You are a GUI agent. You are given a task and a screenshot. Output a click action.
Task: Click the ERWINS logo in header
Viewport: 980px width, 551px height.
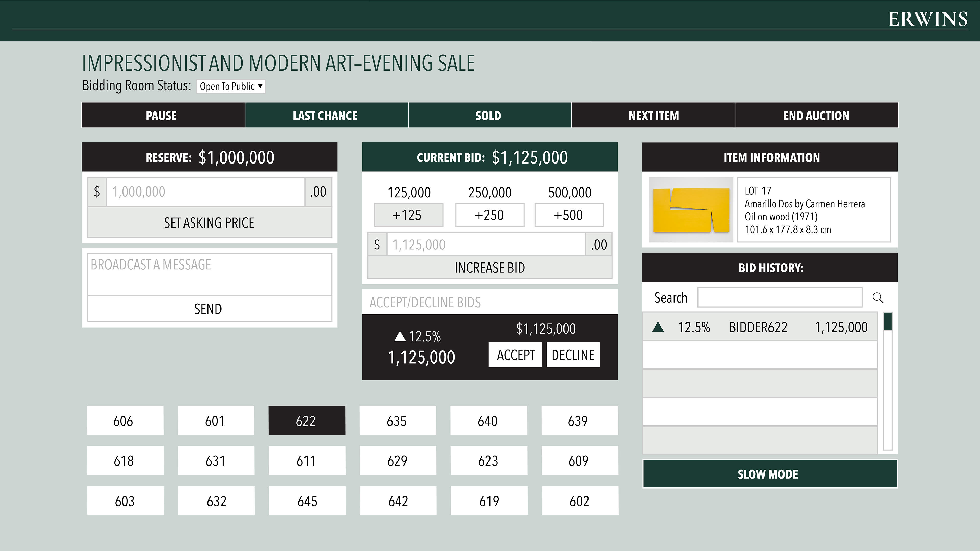(x=927, y=19)
